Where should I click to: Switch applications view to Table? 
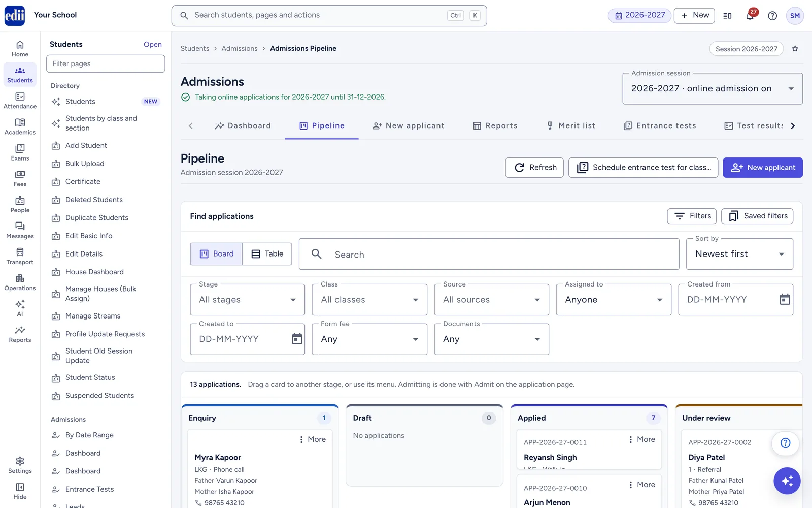(267, 254)
